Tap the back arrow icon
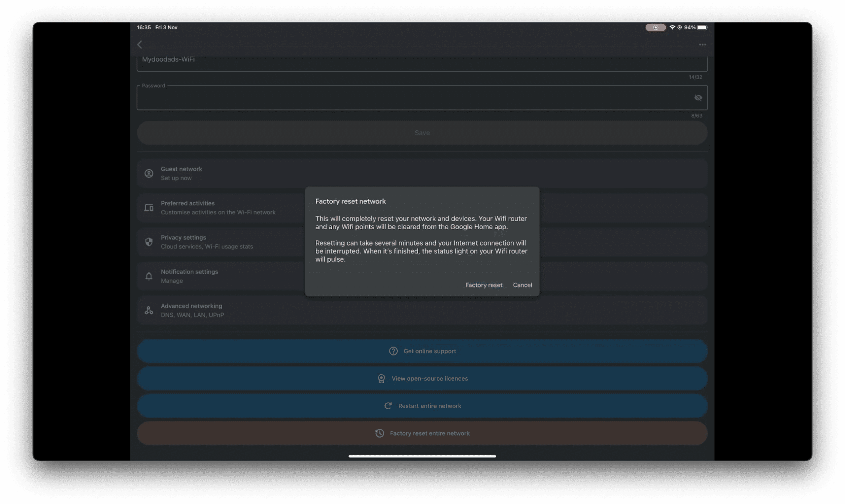Screen dimensions: 845x504 [140, 45]
